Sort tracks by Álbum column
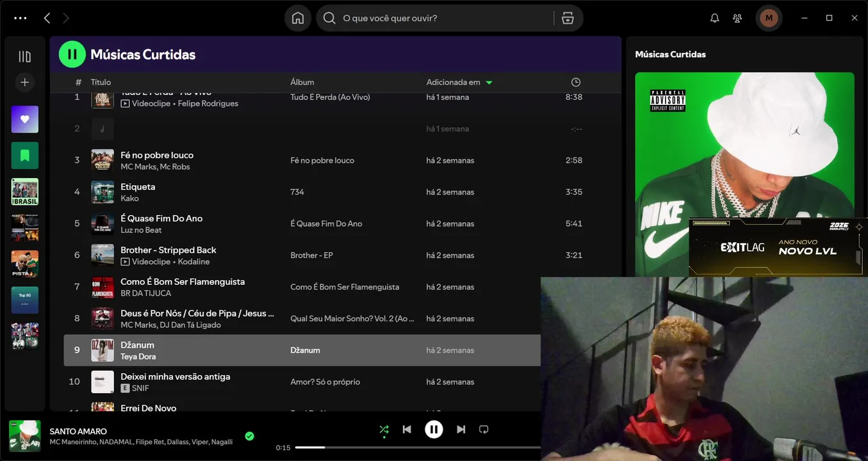The width and height of the screenshot is (868, 461). click(302, 82)
